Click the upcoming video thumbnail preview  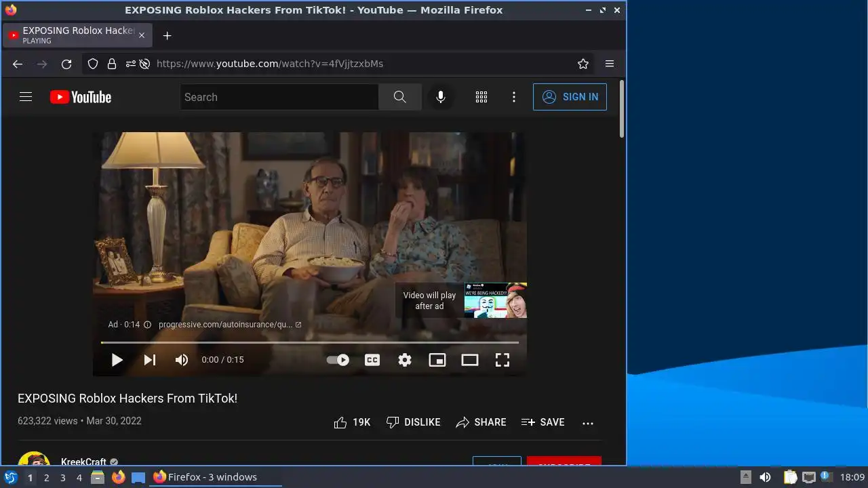pyautogui.click(x=496, y=300)
